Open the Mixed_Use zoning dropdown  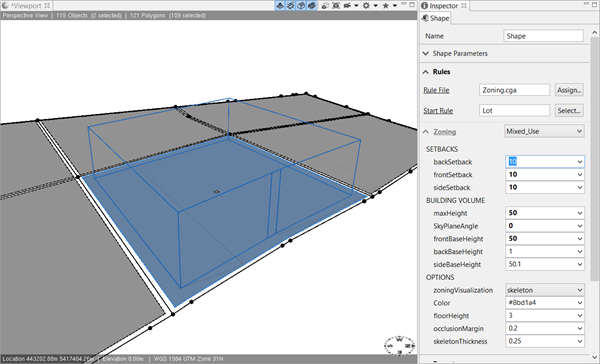(x=544, y=131)
